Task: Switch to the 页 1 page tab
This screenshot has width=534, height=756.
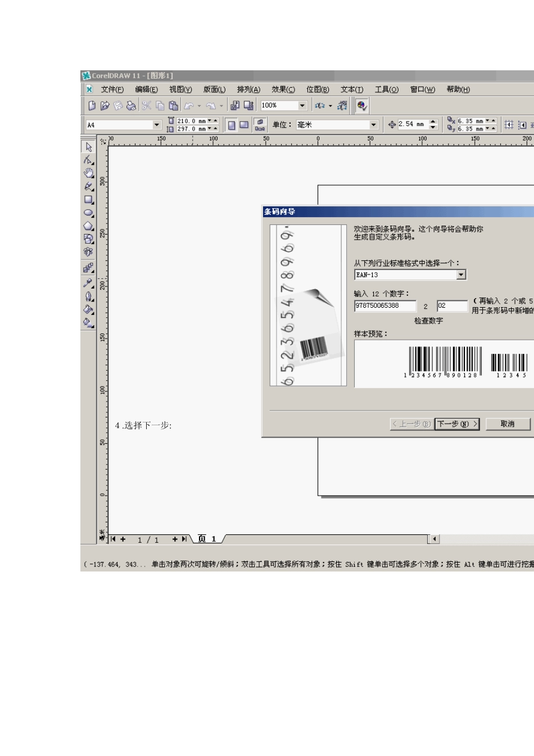Action: (x=207, y=539)
